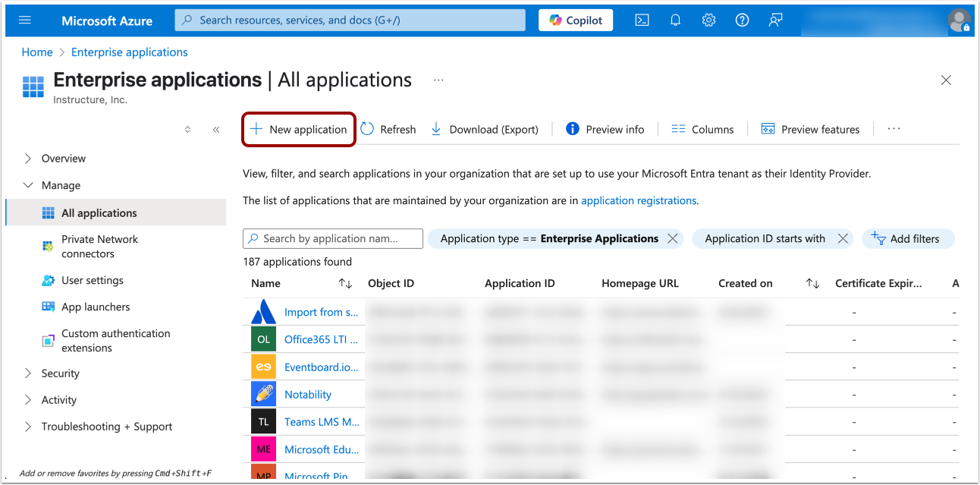View notifications via the bell icon

[675, 20]
